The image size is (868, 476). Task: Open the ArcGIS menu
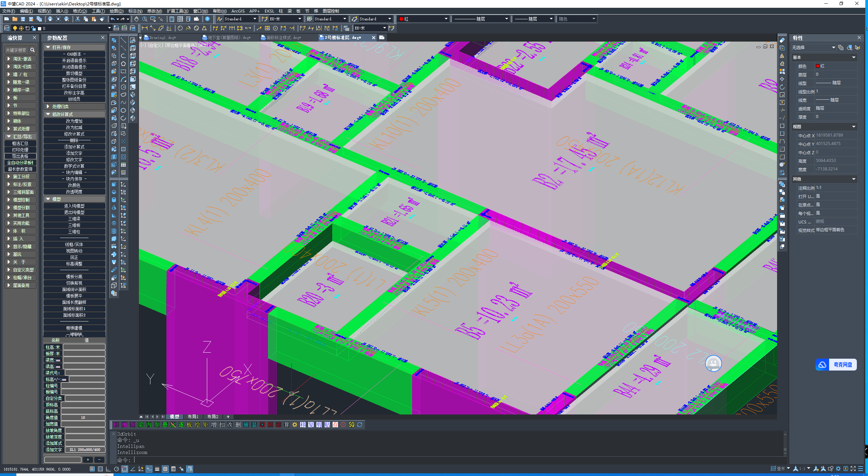coord(238,11)
